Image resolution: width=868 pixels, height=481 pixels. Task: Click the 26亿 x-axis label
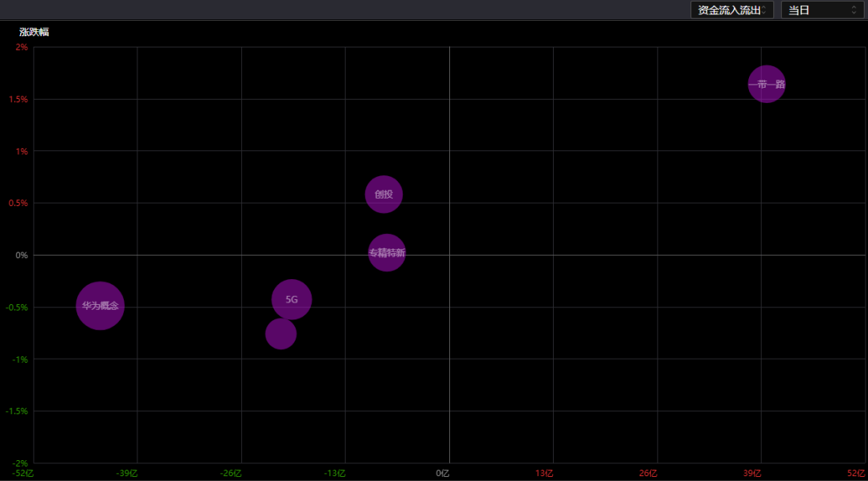click(x=649, y=473)
